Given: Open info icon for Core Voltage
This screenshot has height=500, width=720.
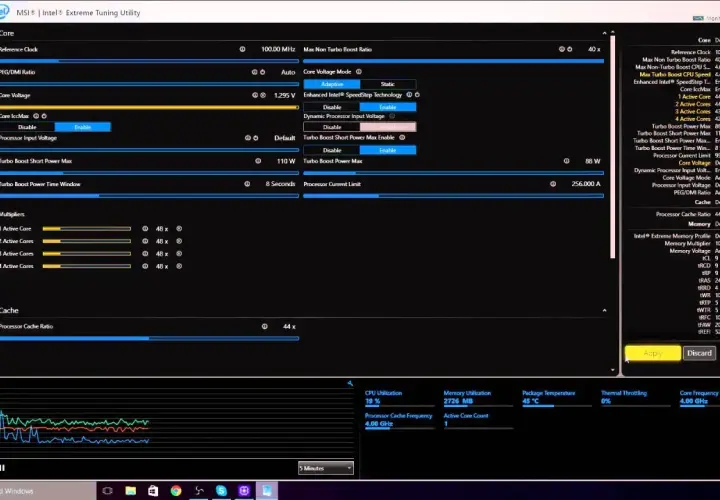Looking at the screenshot, I should (x=255, y=95).
